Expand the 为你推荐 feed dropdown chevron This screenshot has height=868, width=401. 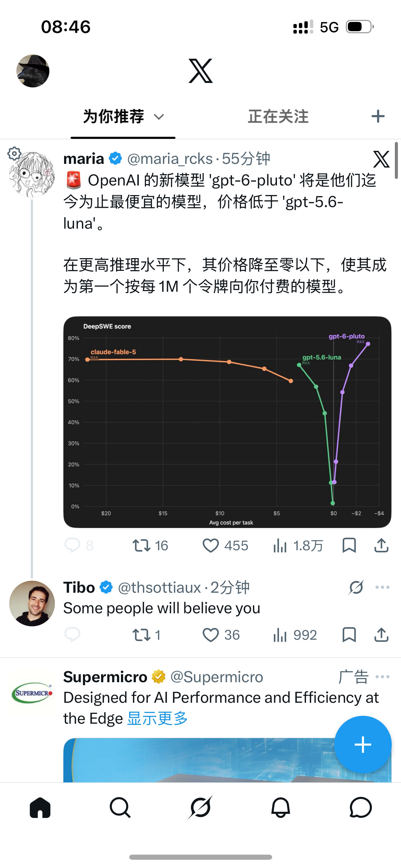pyautogui.click(x=159, y=117)
